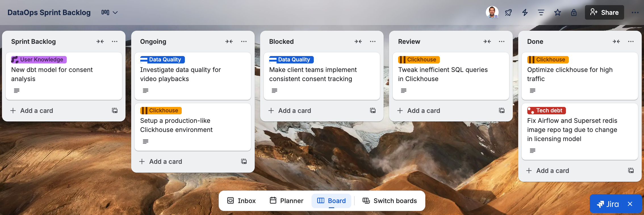Click description icon on production-like environment card
This screenshot has height=215, width=644.
click(146, 142)
